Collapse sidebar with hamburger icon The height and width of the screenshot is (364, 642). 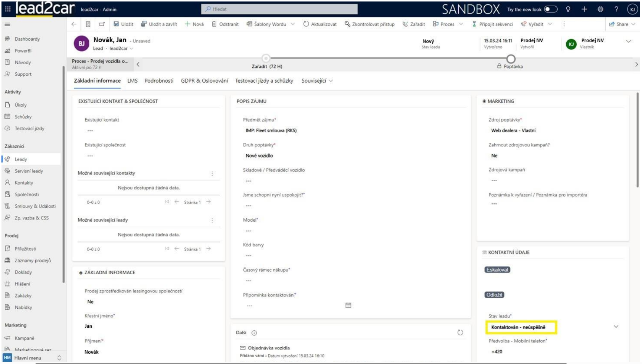pyautogui.click(x=7, y=24)
